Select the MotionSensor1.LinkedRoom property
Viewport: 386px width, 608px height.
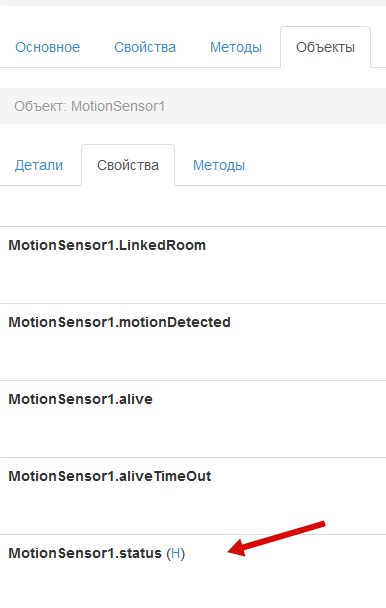(107, 245)
